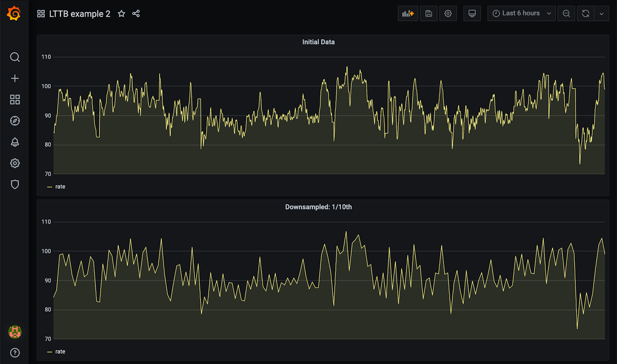The height and width of the screenshot is (364, 617).
Task: Save the dashboard with the save icon
Action: tap(428, 13)
